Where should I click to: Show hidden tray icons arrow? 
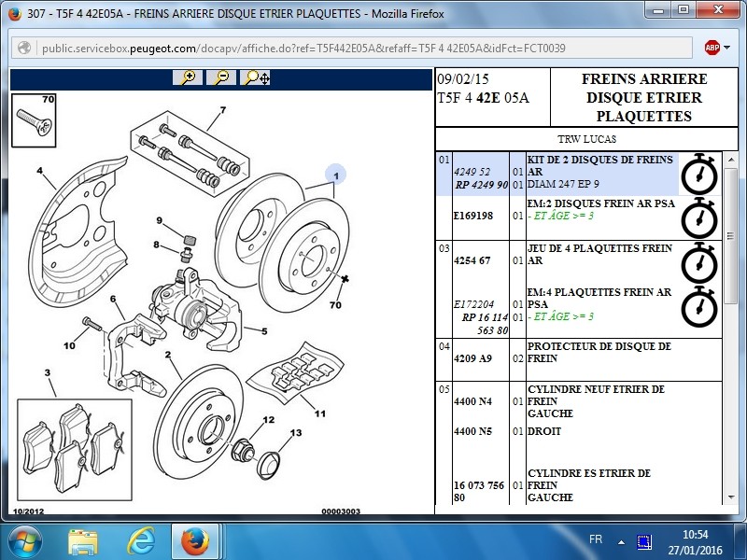(621, 542)
